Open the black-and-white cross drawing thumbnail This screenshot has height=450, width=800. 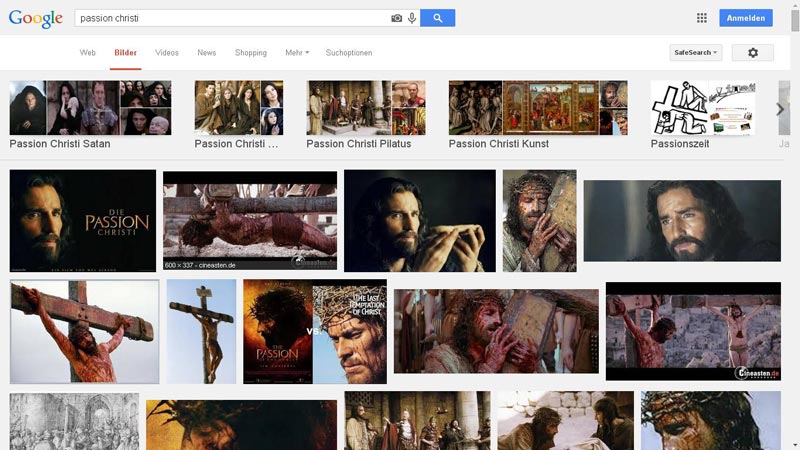tap(679, 108)
